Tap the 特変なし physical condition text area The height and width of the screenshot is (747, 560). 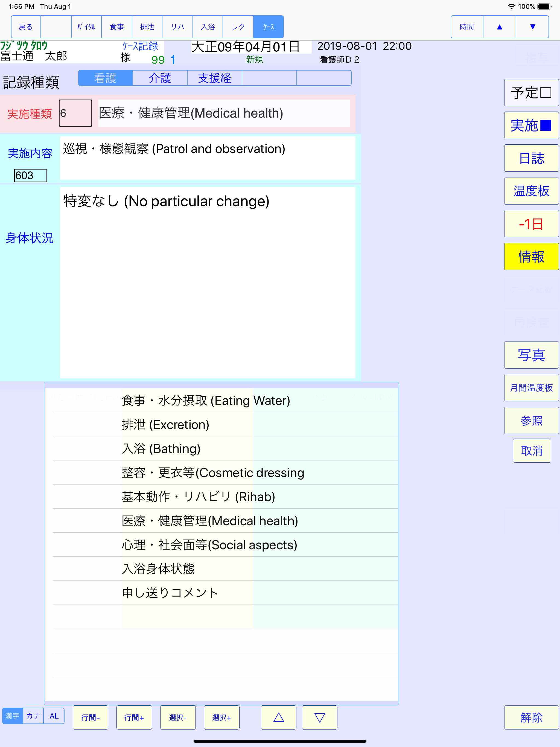[207, 282]
